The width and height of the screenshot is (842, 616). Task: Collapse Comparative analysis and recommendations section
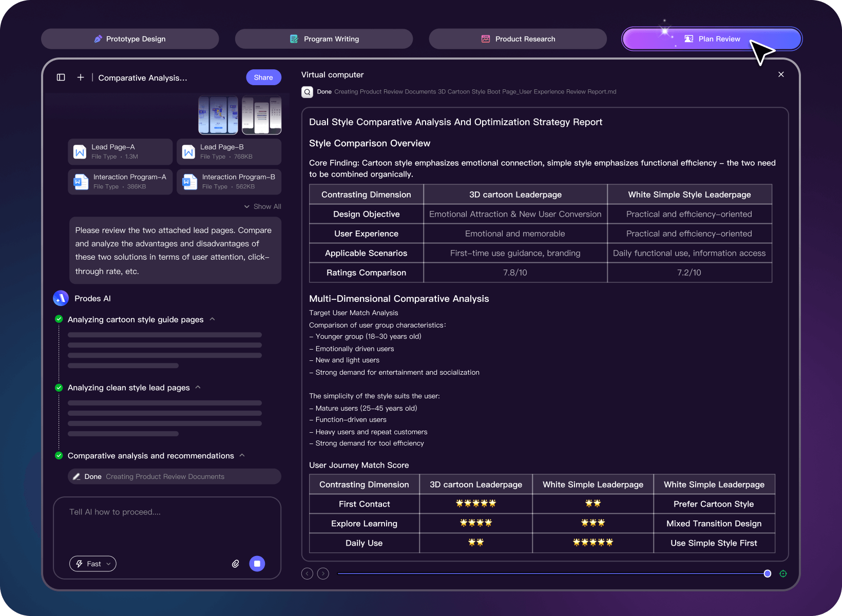pos(242,456)
